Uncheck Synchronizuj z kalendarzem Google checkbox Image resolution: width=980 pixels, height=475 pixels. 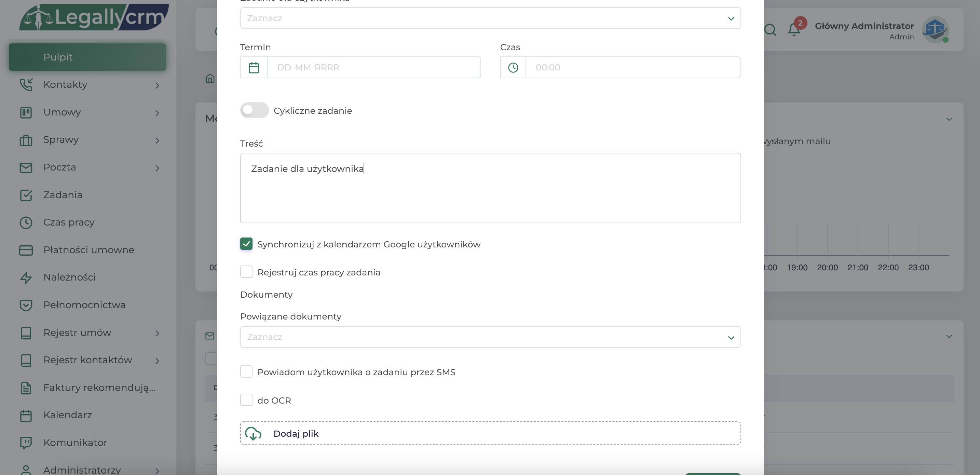click(x=246, y=244)
